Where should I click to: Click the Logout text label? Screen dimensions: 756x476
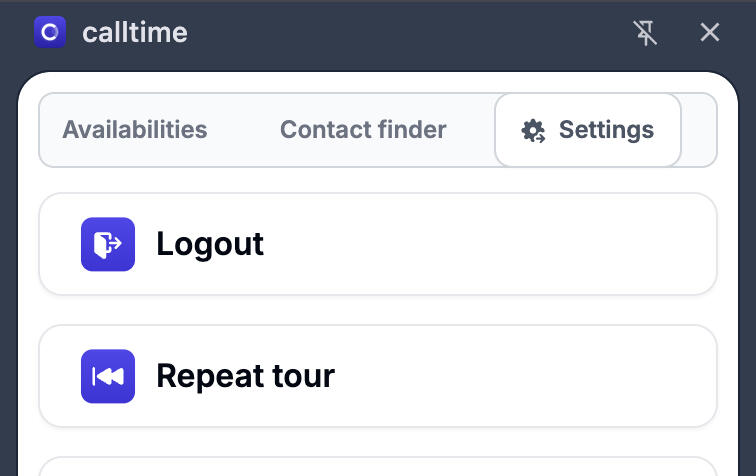pos(210,244)
